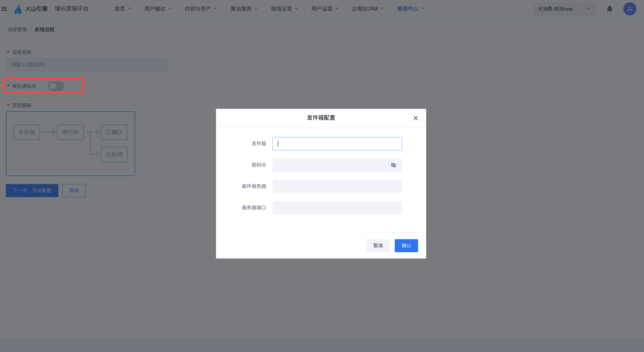Click the 流程管理 breadcrumb link
Viewport: 644px width, 352px height.
(x=17, y=29)
